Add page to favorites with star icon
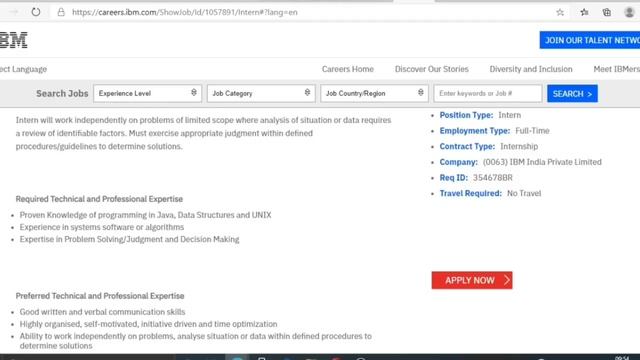The height and width of the screenshot is (360, 640). click(560, 12)
